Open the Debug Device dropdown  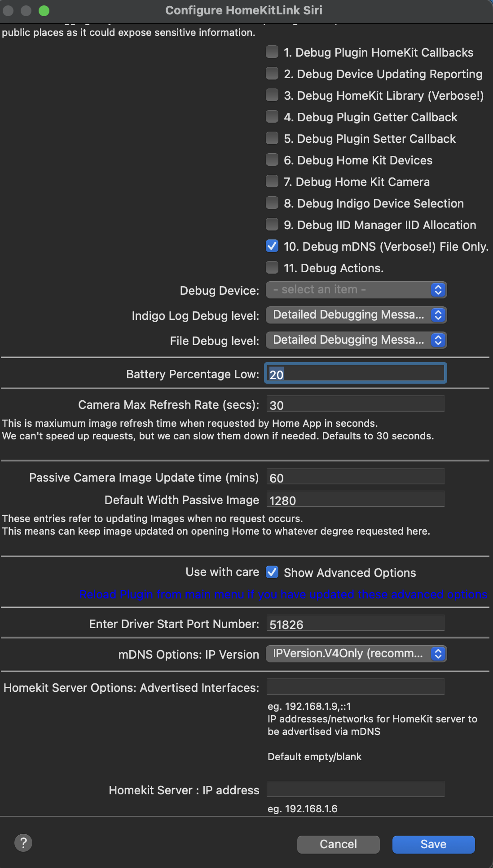click(x=356, y=290)
